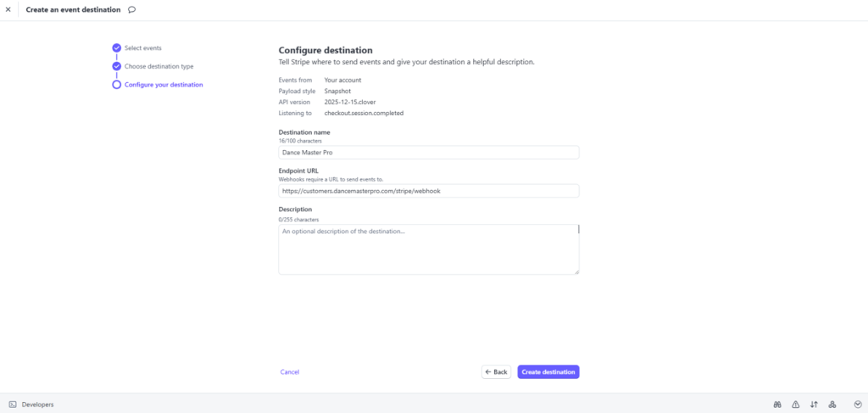Select Configure your destination step
Screen dimensions: 868x413
click(x=164, y=85)
